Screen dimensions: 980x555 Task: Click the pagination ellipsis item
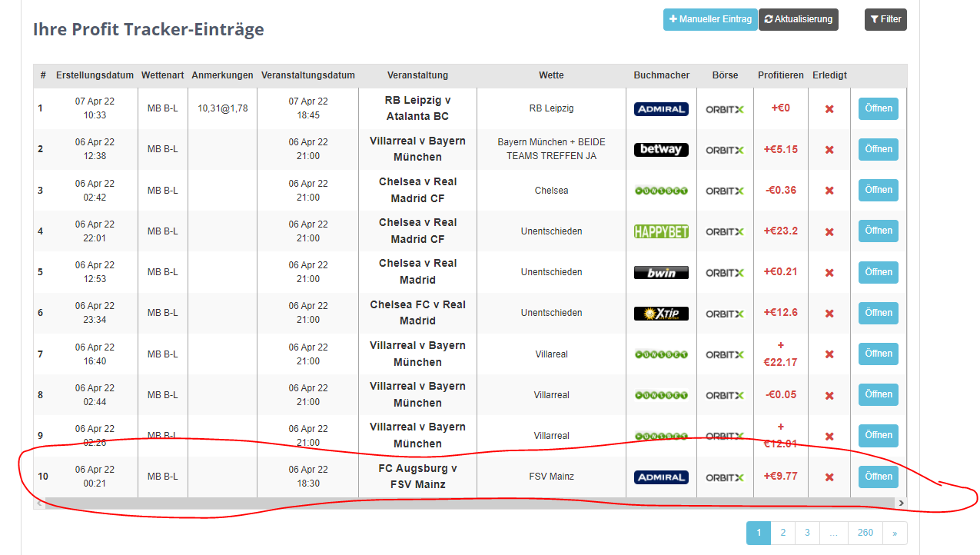pyautogui.click(x=834, y=533)
